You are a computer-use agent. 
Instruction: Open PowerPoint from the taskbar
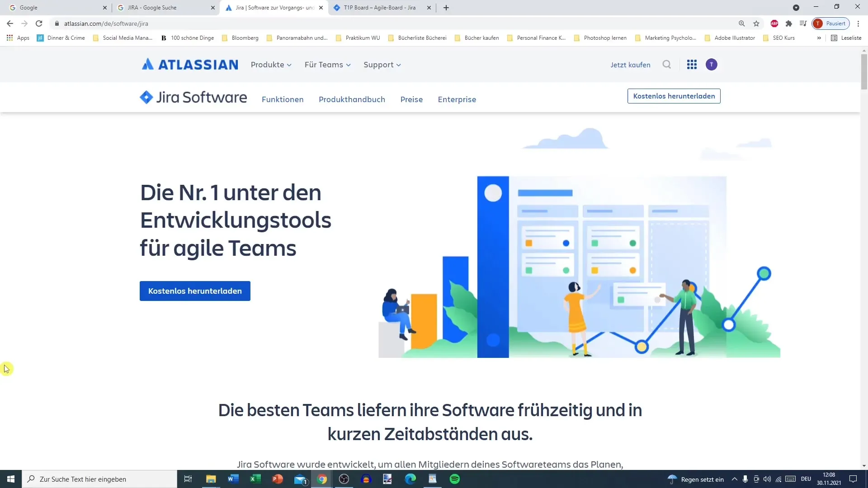[278, 479]
